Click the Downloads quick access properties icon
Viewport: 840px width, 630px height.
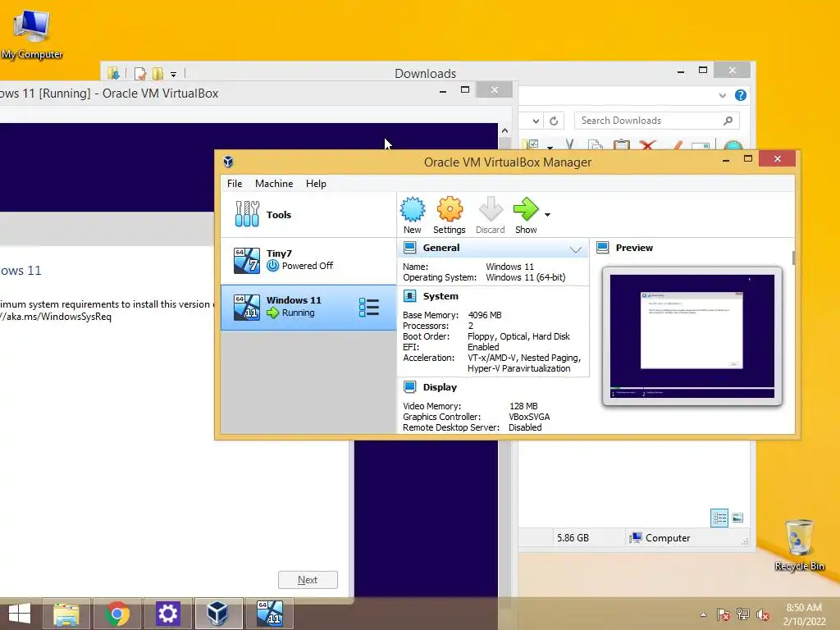pos(140,73)
